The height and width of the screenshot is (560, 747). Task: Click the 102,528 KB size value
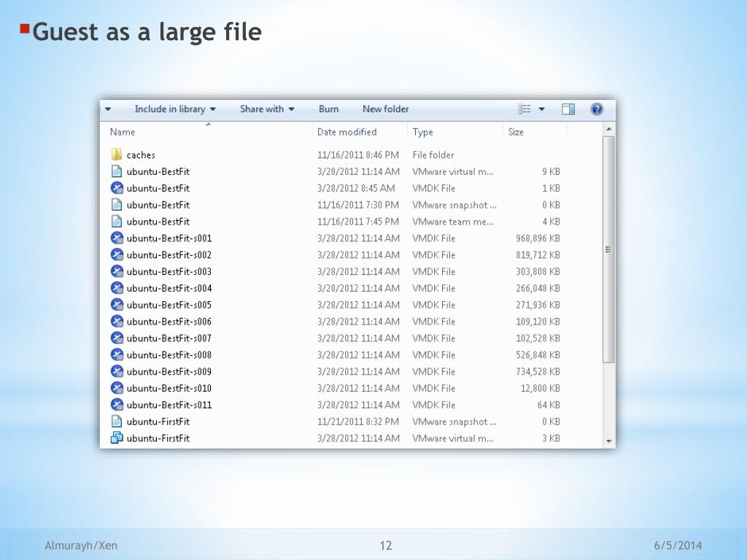point(538,338)
